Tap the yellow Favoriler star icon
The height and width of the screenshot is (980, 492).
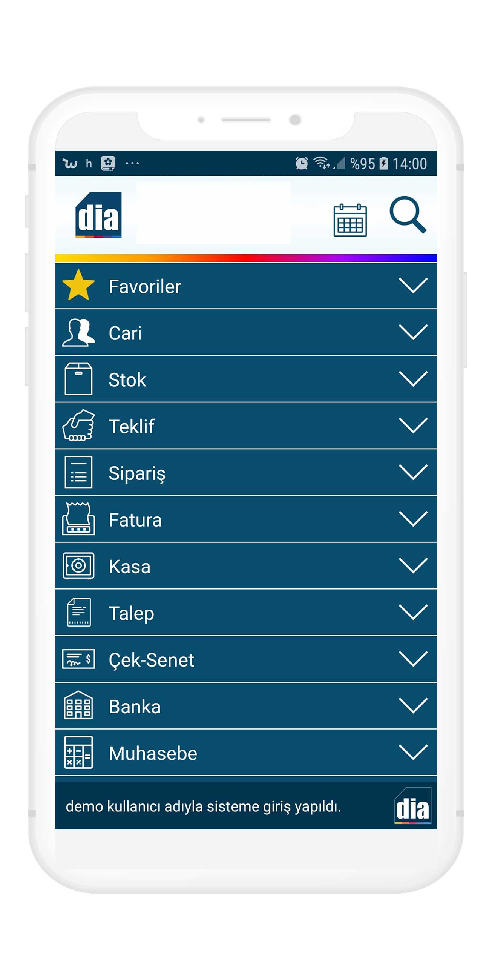(x=78, y=285)
